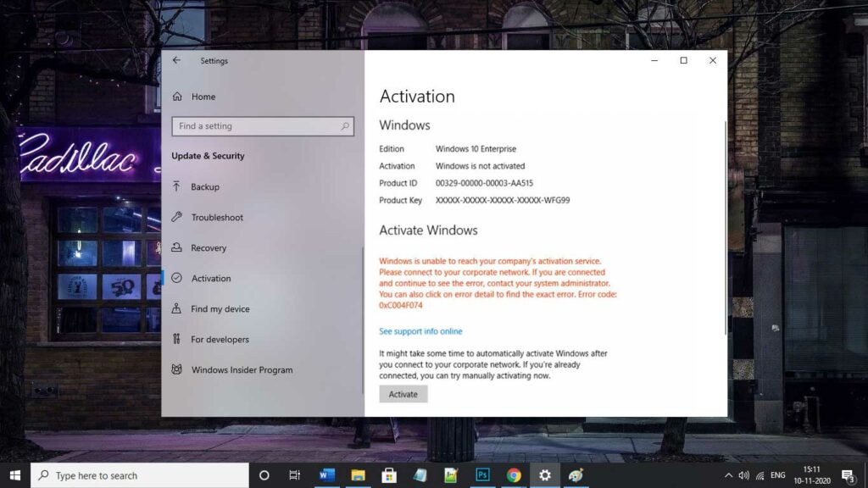This screenshot has width=868, height=488.
Task: Select Windows Insider Program
Action: [x=241, y=369]
